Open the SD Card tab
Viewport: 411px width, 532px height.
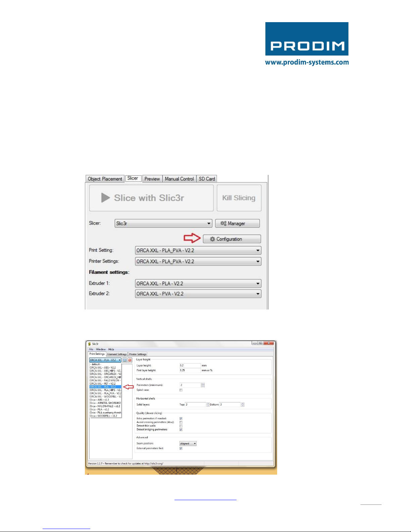tap(207, 179)
